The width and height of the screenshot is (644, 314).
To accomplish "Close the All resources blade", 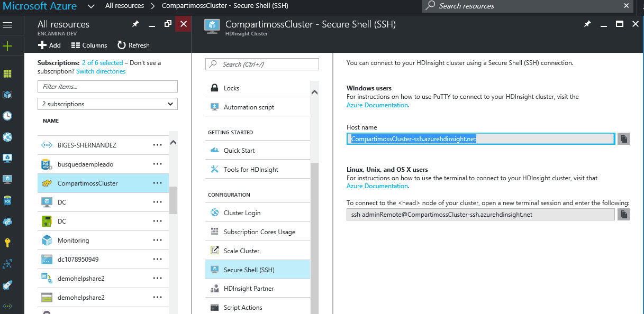I will (x=183, y=24).
